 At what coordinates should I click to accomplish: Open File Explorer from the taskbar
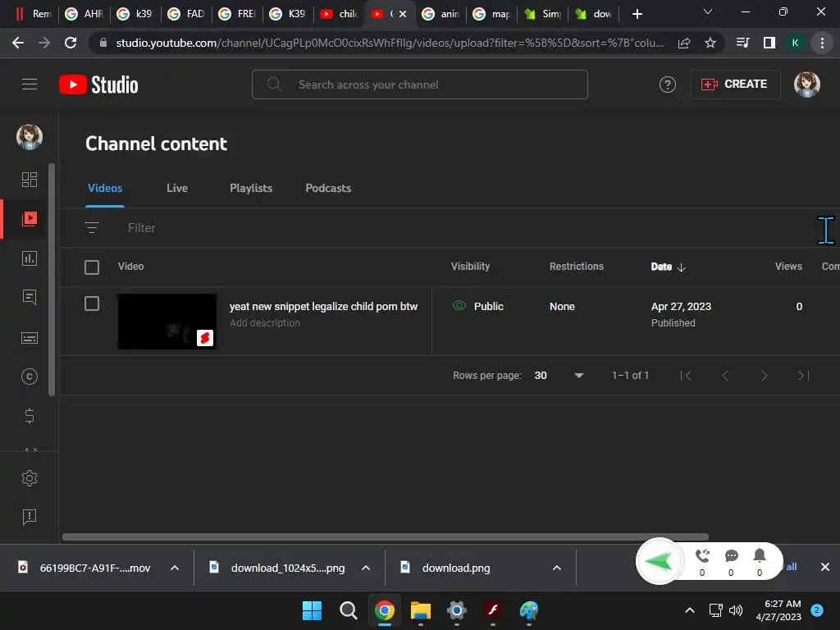(x=421, y=610)
